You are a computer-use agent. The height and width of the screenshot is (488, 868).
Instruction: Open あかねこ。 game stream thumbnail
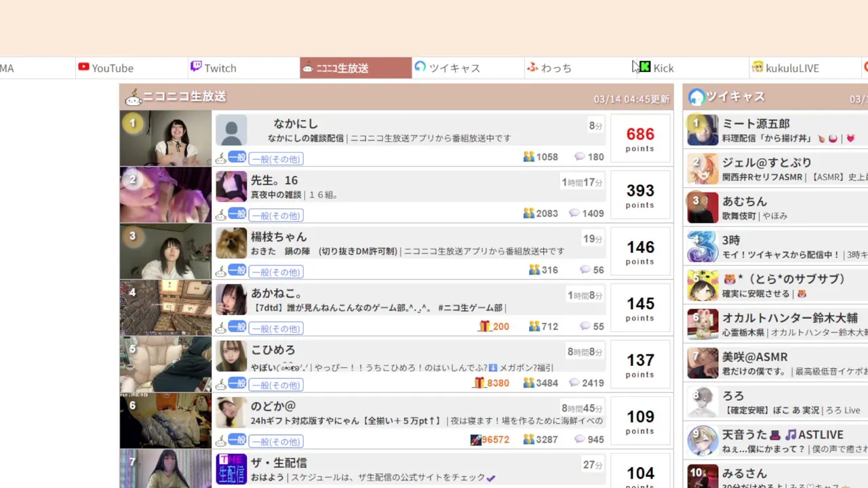coord(165,308)
